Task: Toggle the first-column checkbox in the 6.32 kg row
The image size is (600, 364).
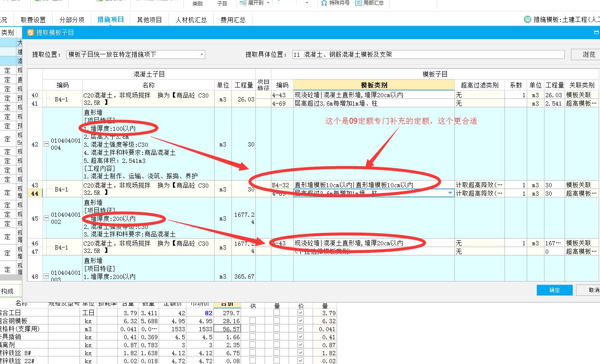Action: coord(252,321)
